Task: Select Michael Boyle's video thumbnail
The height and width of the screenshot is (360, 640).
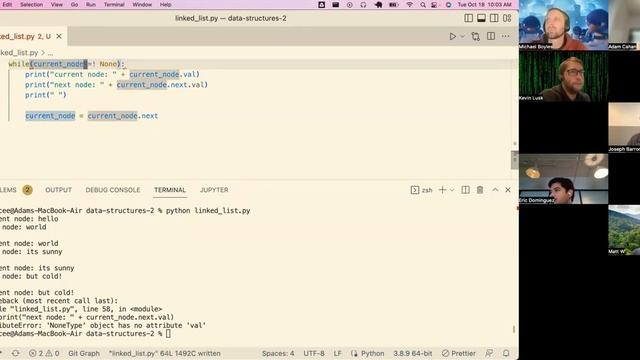Action: coord(564,25)
